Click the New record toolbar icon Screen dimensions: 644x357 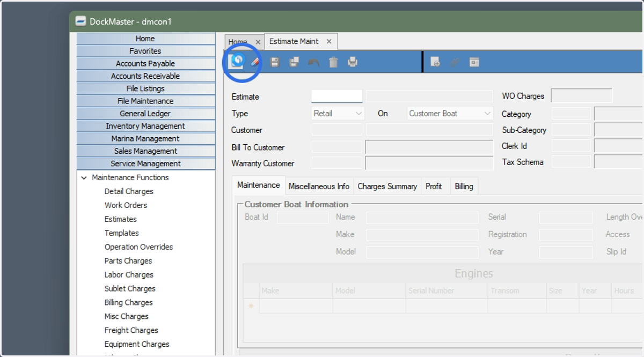(237, 62)
